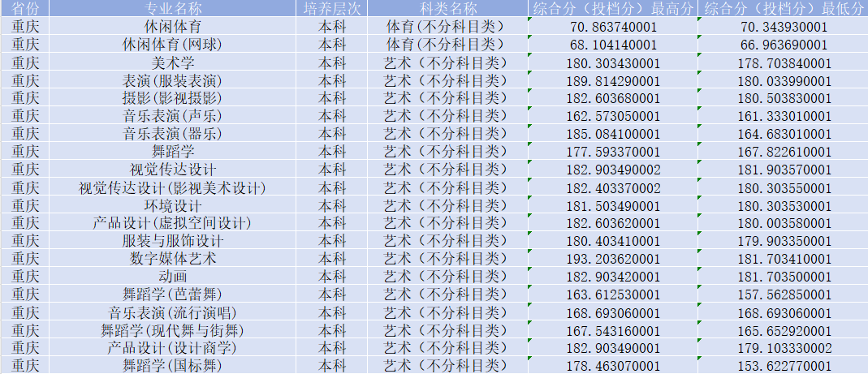The image size is (868, 374).
Task: Click lowest score 66.963690001
Action: tap(783, 45)
